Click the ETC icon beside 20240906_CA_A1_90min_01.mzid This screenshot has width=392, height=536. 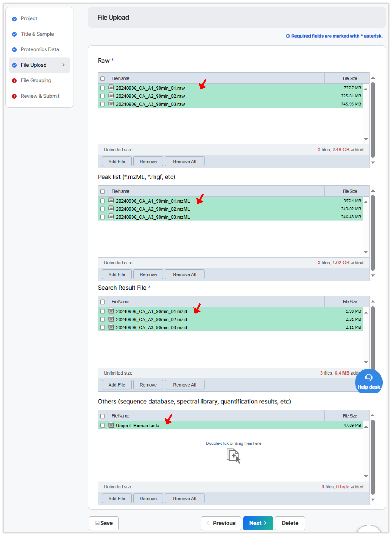pyautogui.click(x=111, y=311)
